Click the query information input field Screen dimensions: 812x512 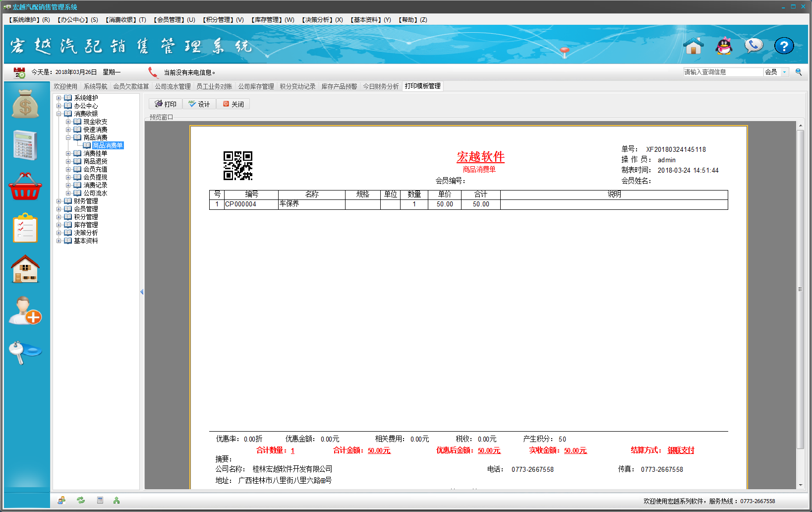click(722, 72)
